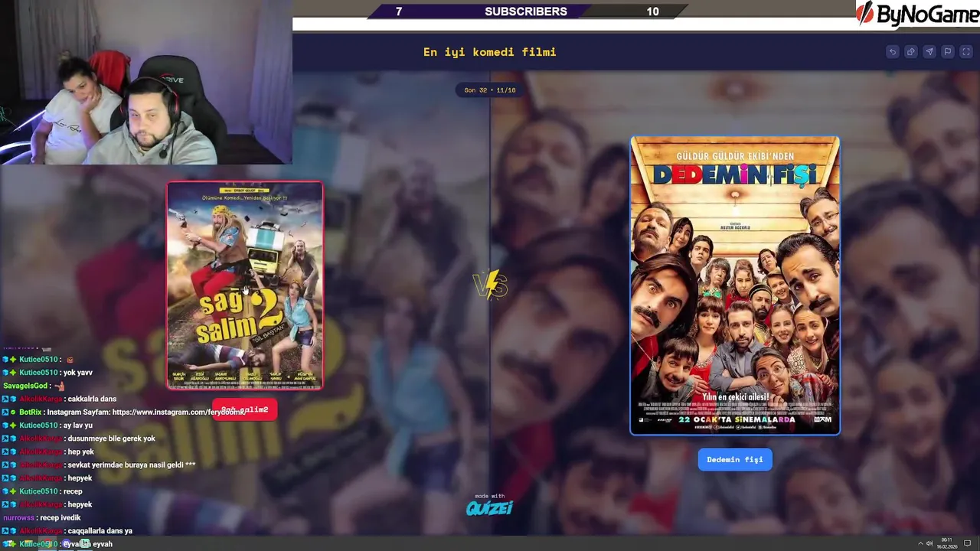
Task: Click the nurrowss username in chat
Action: [18, 518]
